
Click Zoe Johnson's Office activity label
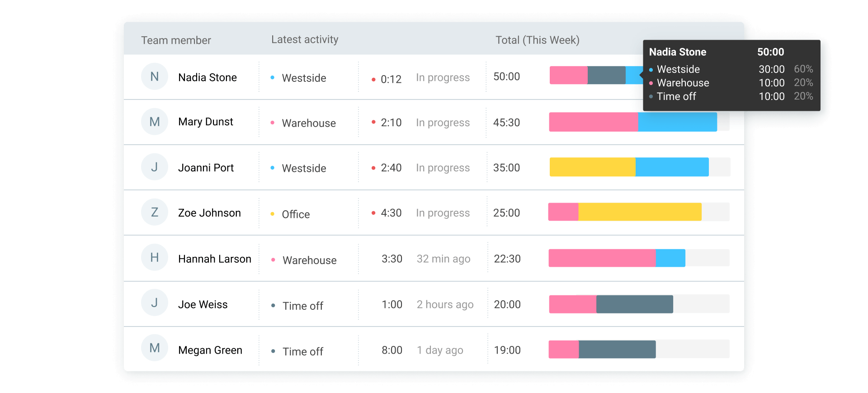tap(296, 214)
